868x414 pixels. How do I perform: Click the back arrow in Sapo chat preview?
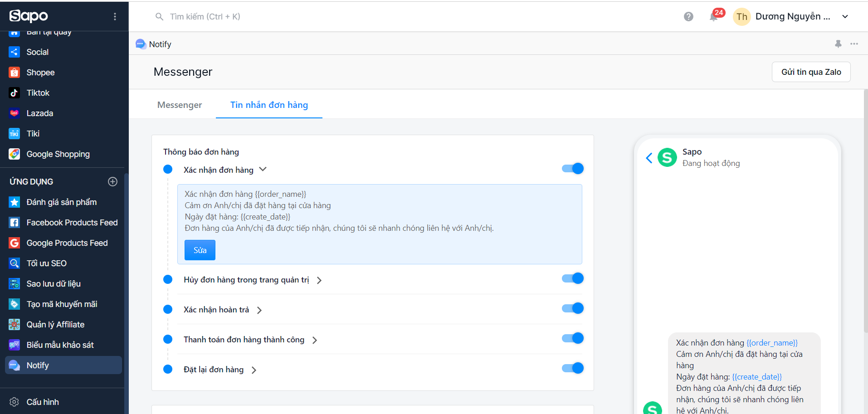tap(649, 158)
